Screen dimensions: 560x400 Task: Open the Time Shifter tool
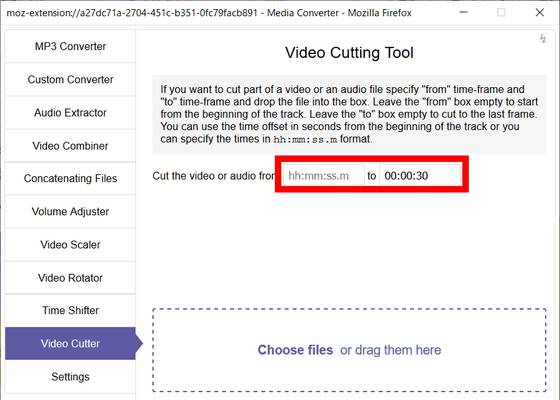pyautogui.click(x=70, y=310)
